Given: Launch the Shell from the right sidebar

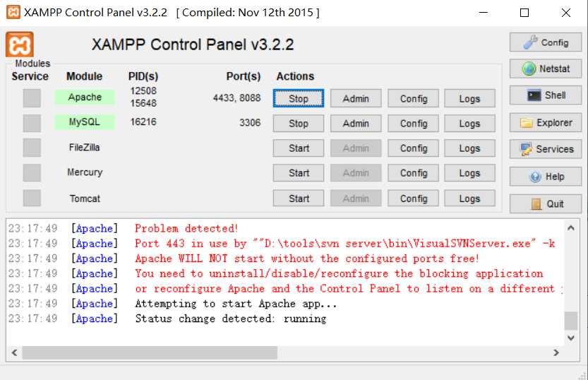Looking at the screenshot, I should pos(546,95).
